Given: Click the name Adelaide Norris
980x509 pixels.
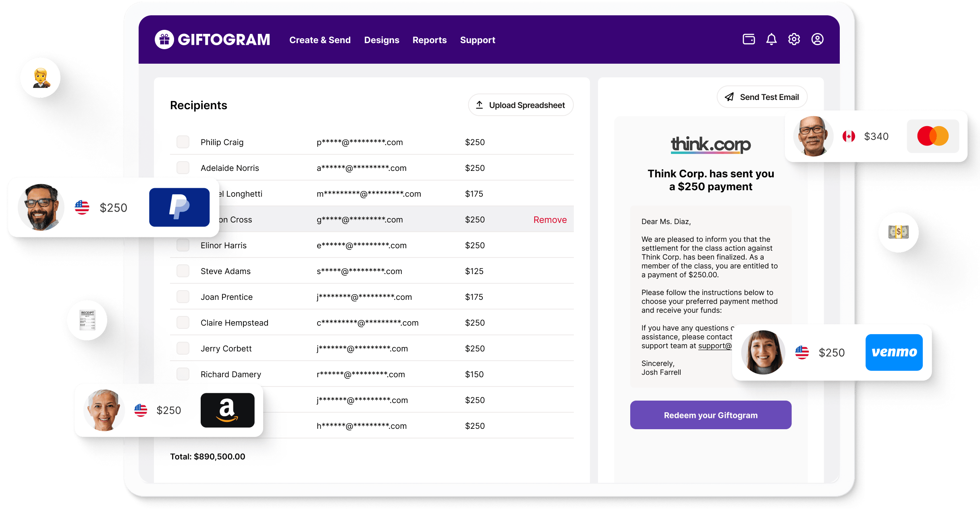Looking at the screenshot, I should (230, 168).
